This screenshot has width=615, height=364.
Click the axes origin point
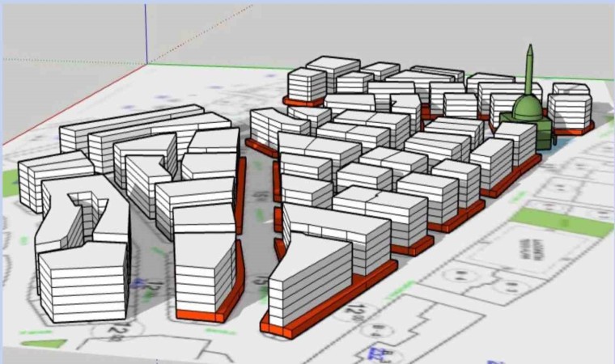[147, 63]
